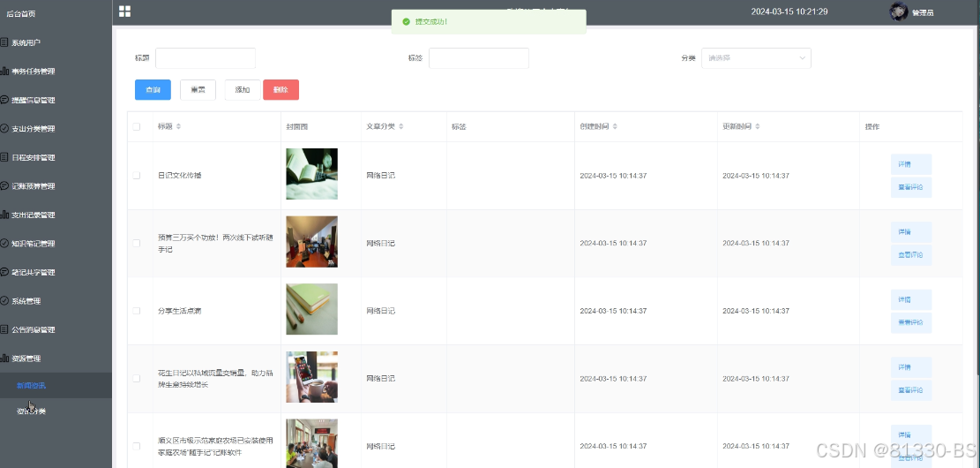
Task: Open 日程安排管理 via its list icon
Action: (x=4, y=157)
